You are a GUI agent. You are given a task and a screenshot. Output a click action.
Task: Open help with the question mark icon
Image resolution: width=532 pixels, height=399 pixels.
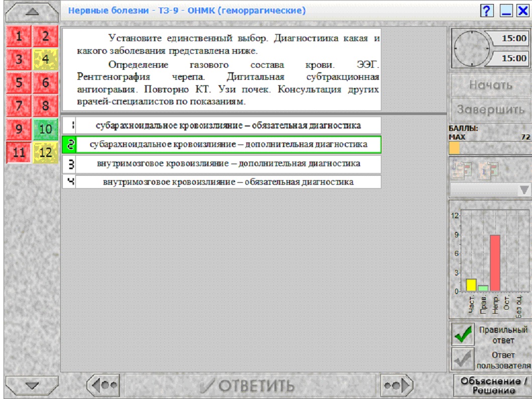coord(486,11)
